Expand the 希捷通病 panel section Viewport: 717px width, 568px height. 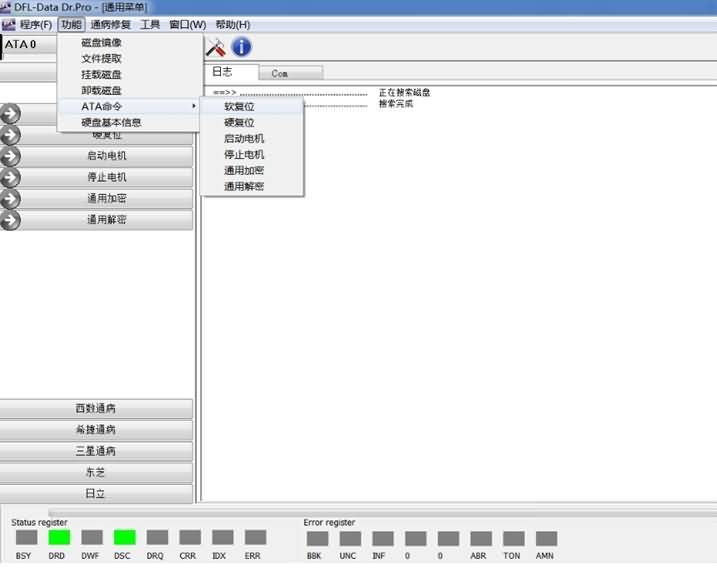96,430
